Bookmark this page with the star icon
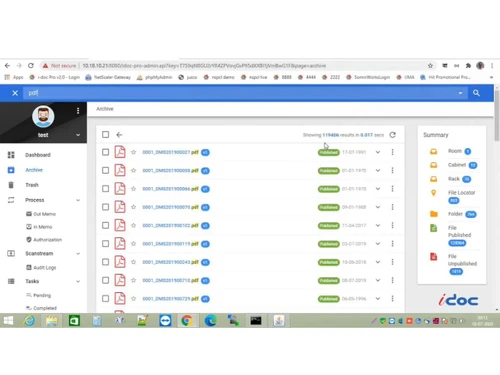Viewport: 500px width, 375px height. (430, 66)
